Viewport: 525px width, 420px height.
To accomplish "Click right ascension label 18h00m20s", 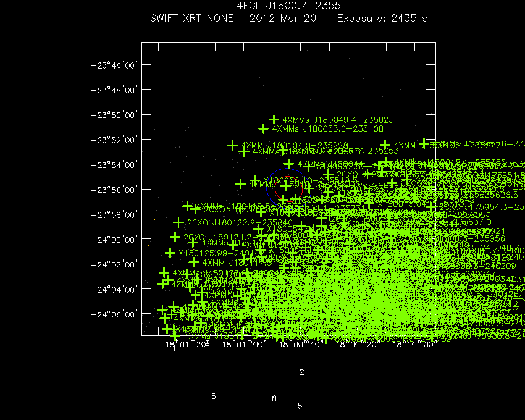I will [358, 344].
